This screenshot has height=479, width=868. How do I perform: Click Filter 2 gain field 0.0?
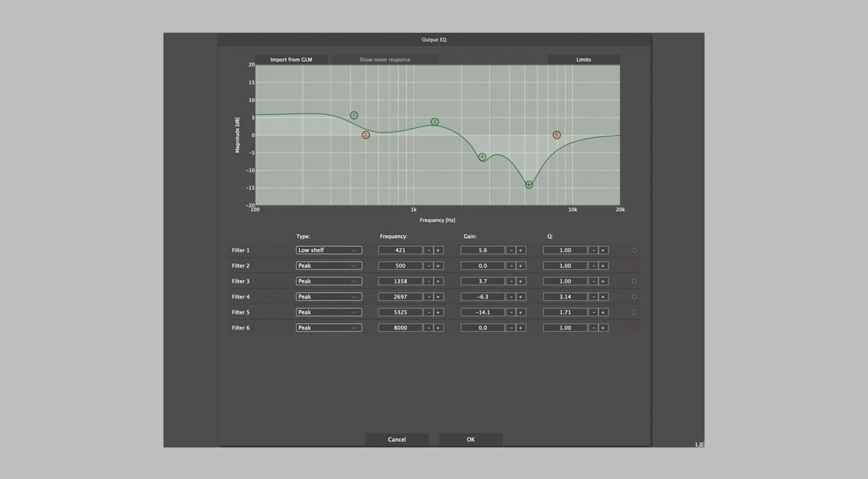point(482,265)
